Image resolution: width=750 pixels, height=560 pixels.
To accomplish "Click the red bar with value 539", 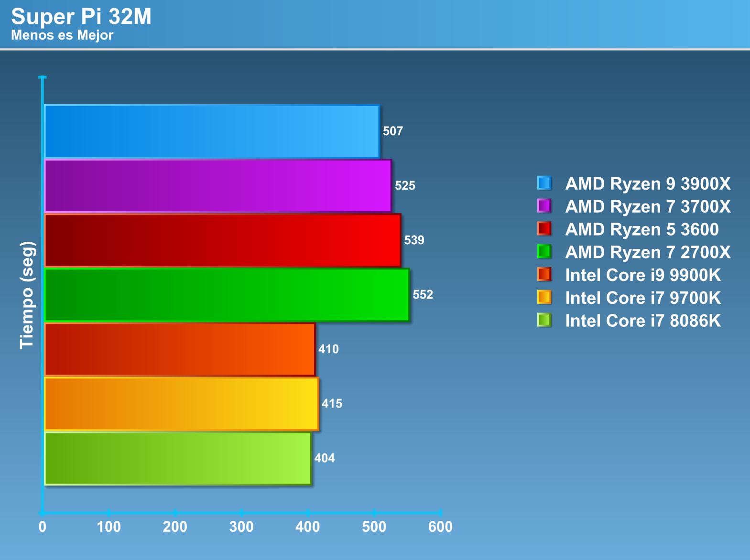I will (x=223, y=240).
